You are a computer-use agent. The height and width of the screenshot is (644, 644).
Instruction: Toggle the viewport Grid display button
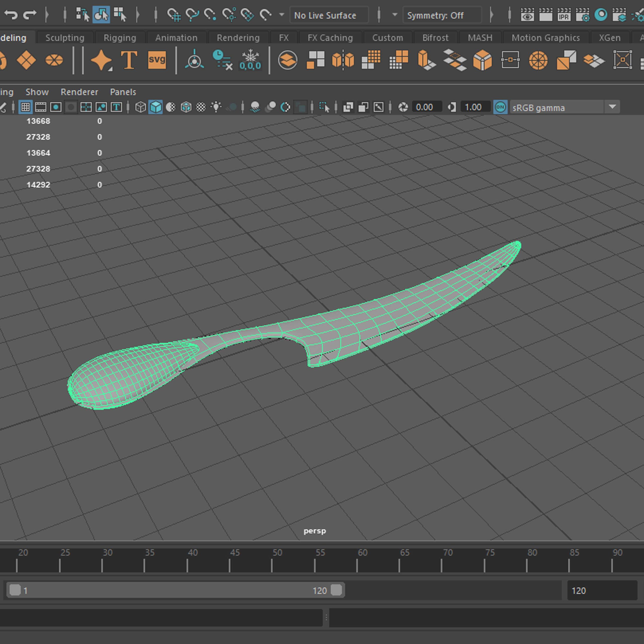(25, 107)
